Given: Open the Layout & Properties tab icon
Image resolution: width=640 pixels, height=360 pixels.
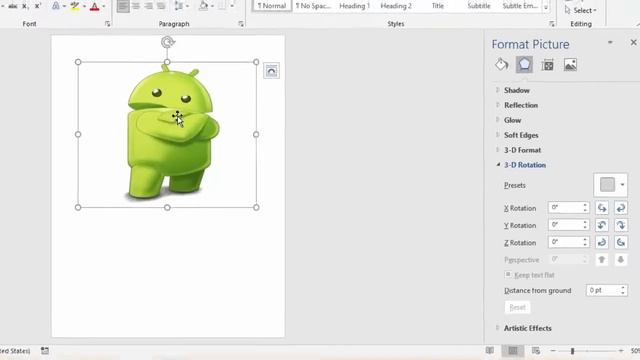Looking at the screenshot, I should pyautogui.click(x=547, y=65).
